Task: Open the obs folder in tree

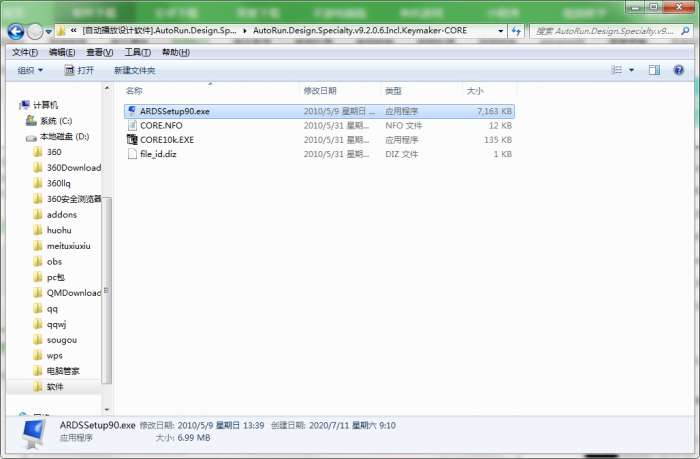Action: tap(54, 262)
